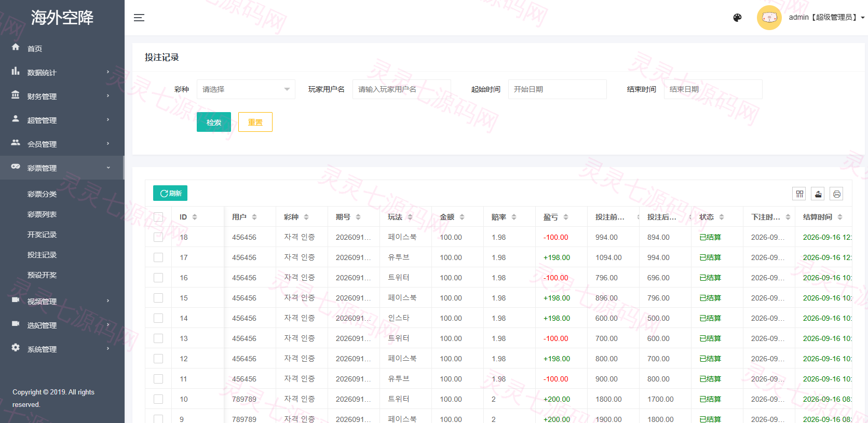Click the 视频管理 camera icon
This screenshot has width=868, height=423.
point(16,300)
